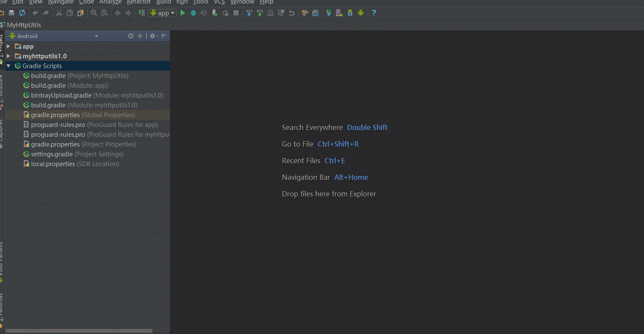Collapse the Gradle Scripts node
Screen dimensions: 644x334
pyautogui.click(x=8, y=66)
